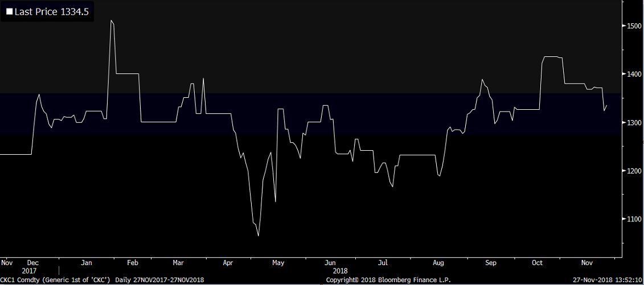Viewport: 644px width, 285px height.
Task: Click the Jul month label on x-axis
Action: [383, 263]
